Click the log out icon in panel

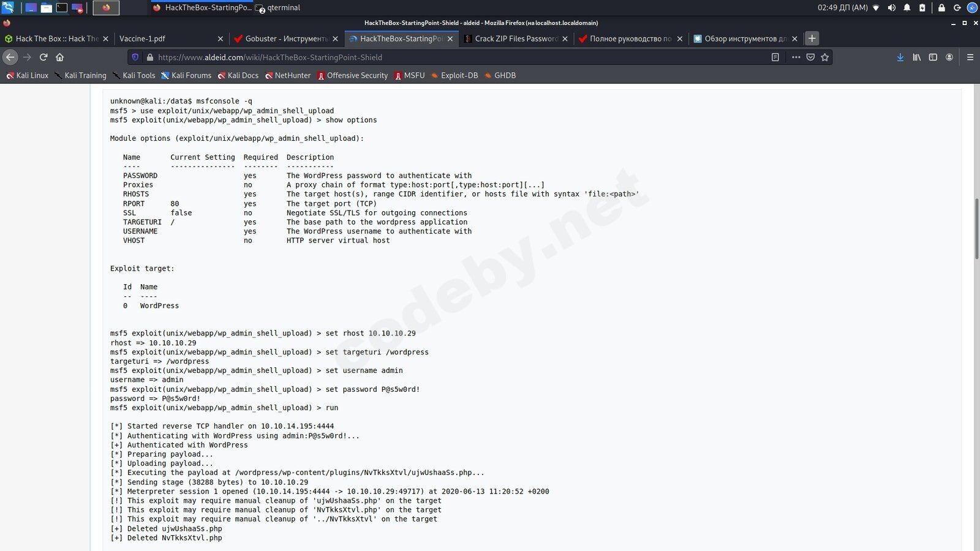957,8
